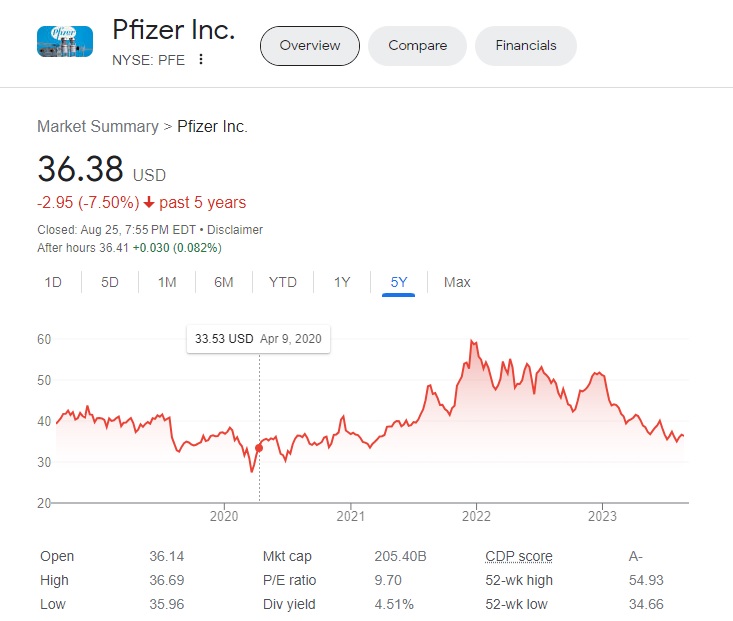Show the Max time range chart
This screenshot has width=733, height=621.
pyautogui.click(x=457, y=282)
